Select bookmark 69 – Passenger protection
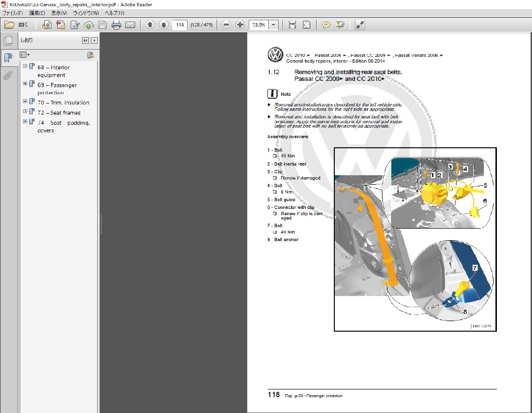The width and height of the screenshot is (532, 413). point(57,89)
